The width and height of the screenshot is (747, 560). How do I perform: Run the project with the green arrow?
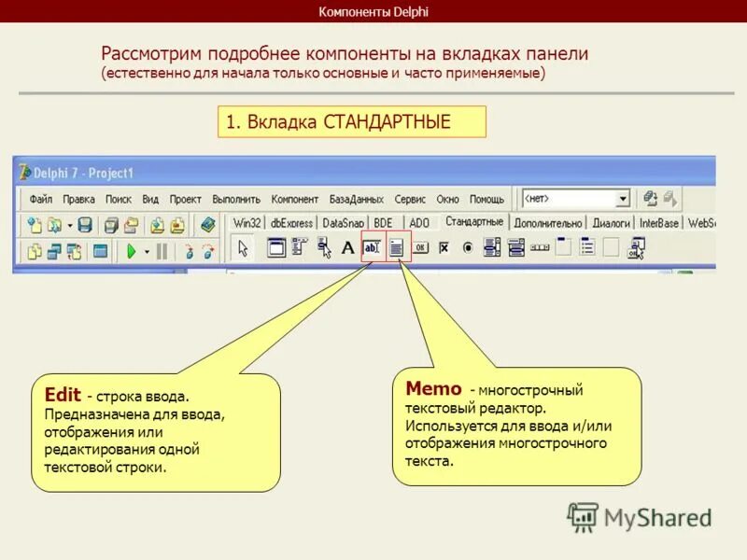132,251
